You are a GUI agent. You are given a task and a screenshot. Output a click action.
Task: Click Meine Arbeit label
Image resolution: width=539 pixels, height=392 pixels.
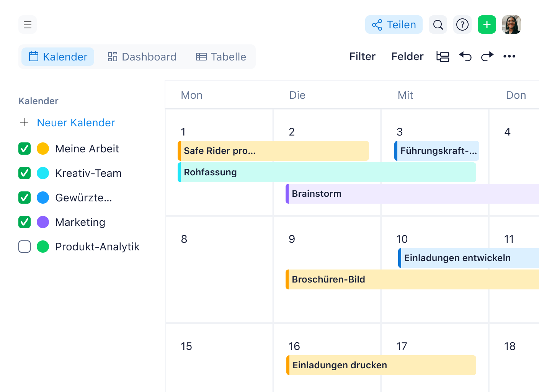(x=87, y=149)
